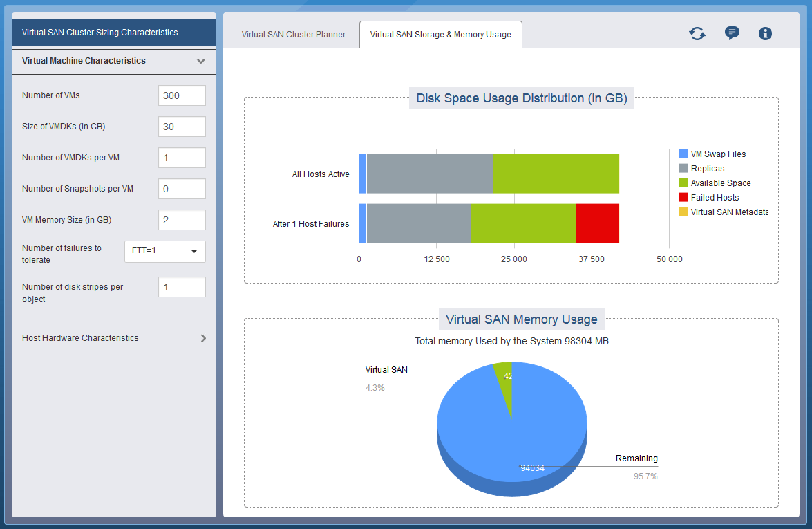
Task: Focus the Number of VMDKs per VM field
Action: (182, 158)
